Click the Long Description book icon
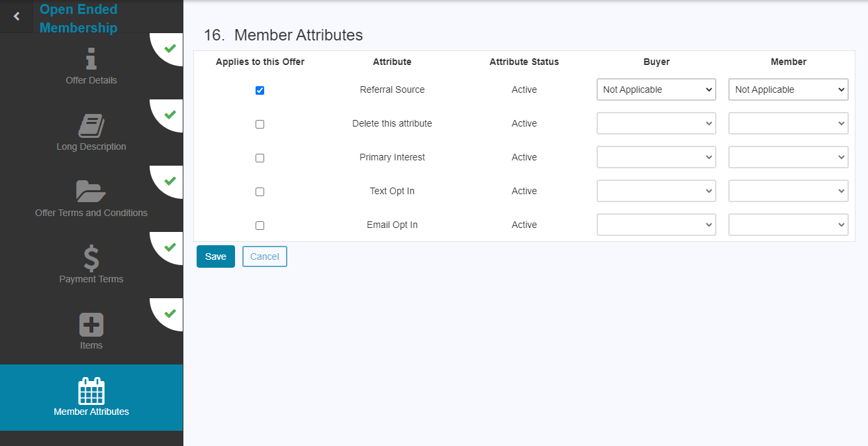Image resolution: width=868 pixels, height=446 pixels. (x=91, y=125)
